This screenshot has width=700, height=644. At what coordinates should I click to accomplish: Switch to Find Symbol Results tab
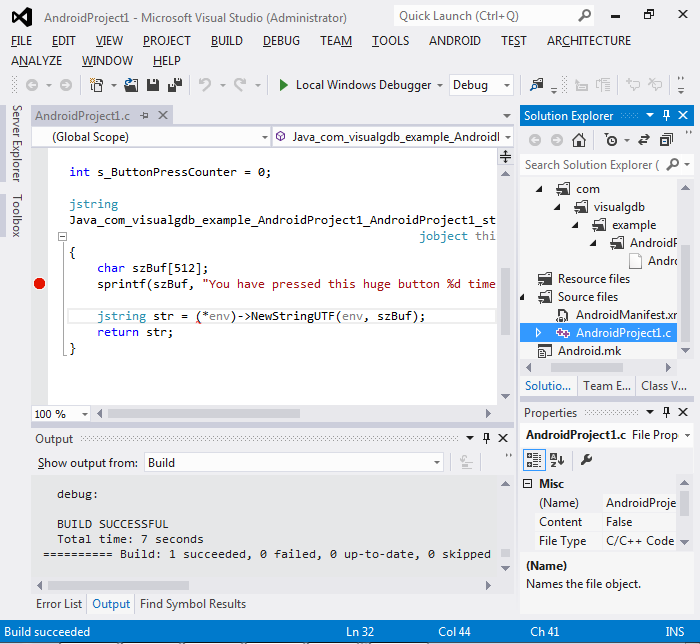pyautogui.click(x=193, y=604)
